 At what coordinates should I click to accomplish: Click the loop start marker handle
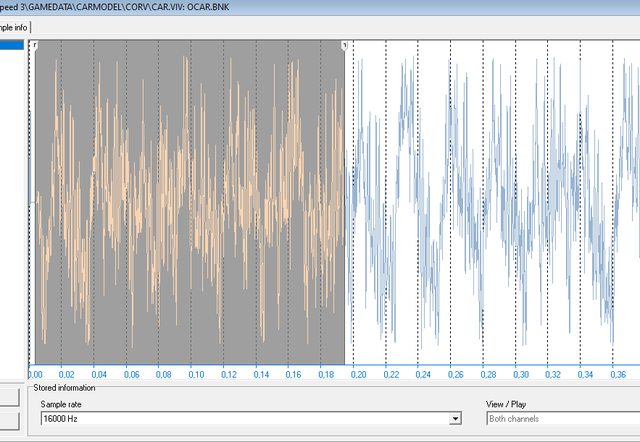tap(36, 46)
